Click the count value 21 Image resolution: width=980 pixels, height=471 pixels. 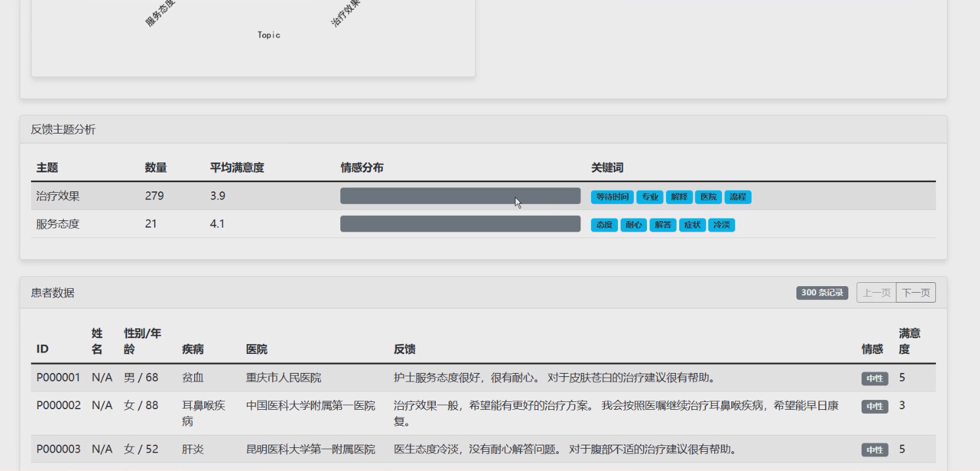point(151,224)
